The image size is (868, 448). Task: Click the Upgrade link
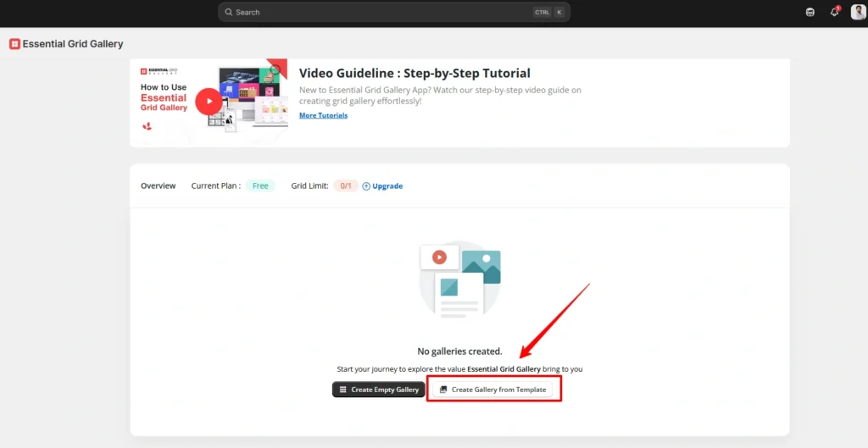[387, 186]
